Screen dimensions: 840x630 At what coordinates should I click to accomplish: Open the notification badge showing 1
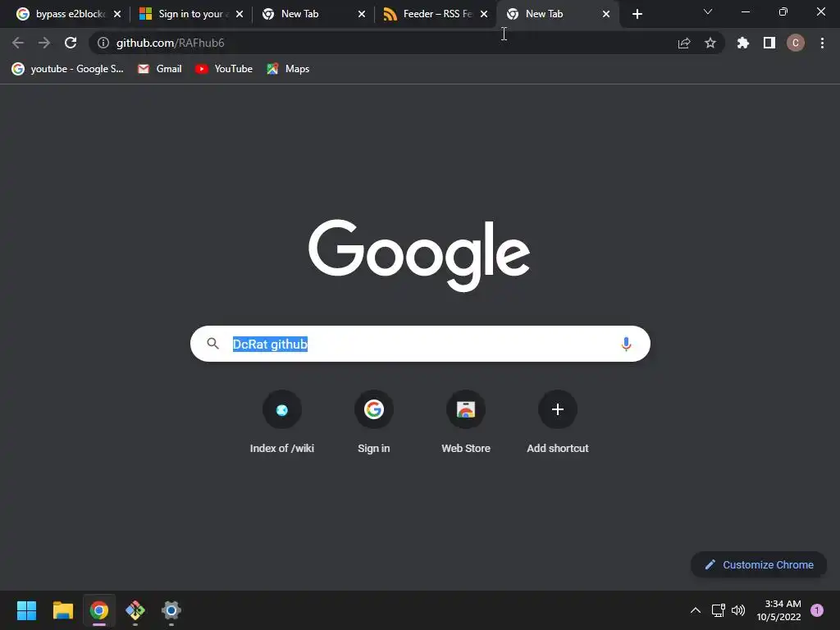[817, 610]
